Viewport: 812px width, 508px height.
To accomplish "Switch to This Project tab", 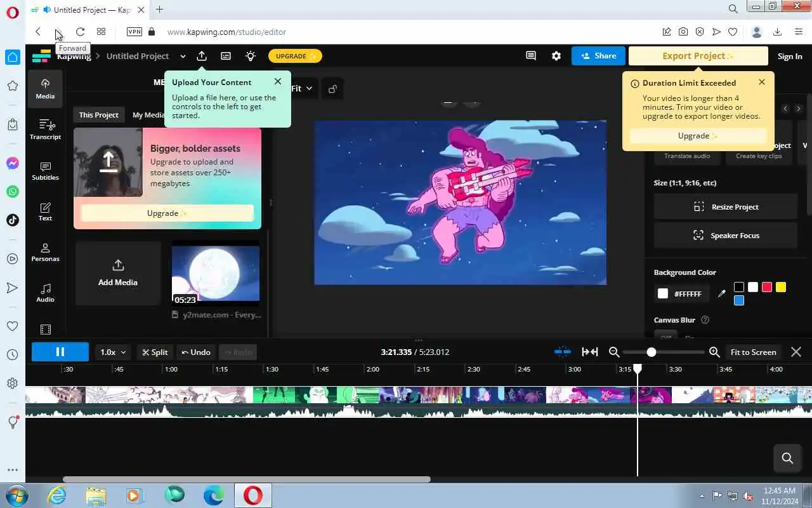I will coord(98,115).
